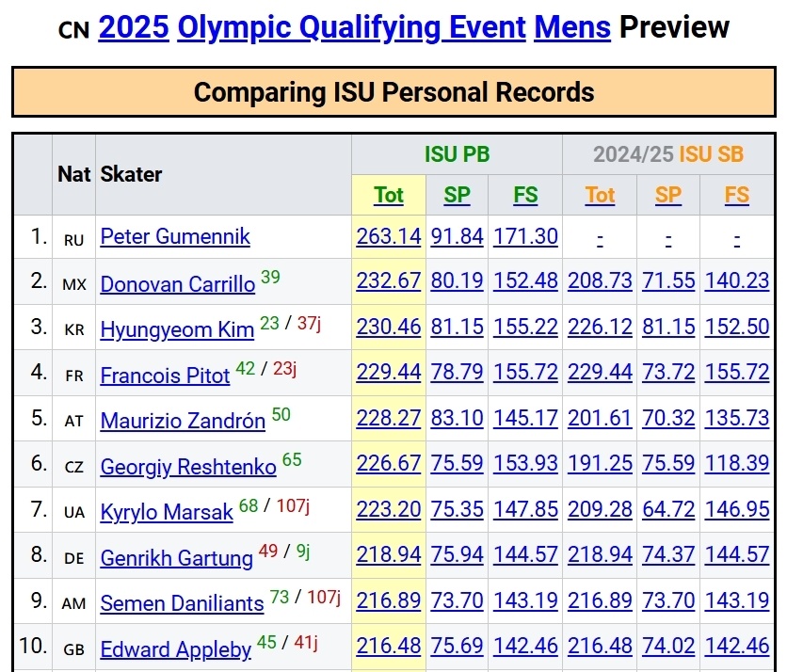The width and height of the screenshot is (787, 672).
Task: Sort by season best SP column header
Action: click(668, 195)
